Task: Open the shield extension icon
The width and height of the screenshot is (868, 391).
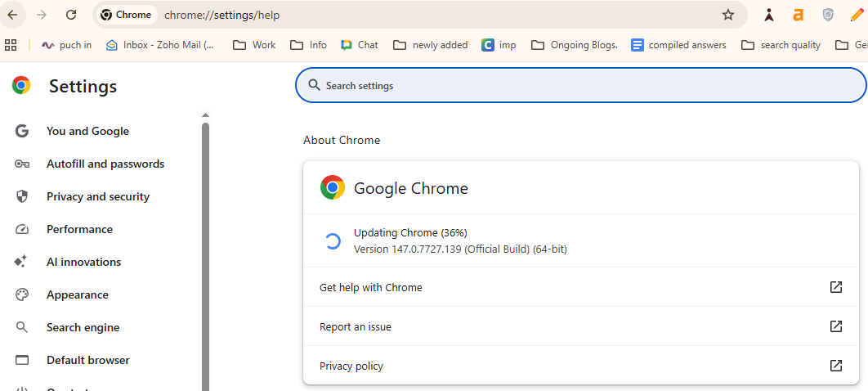Action: click(828, 15)
